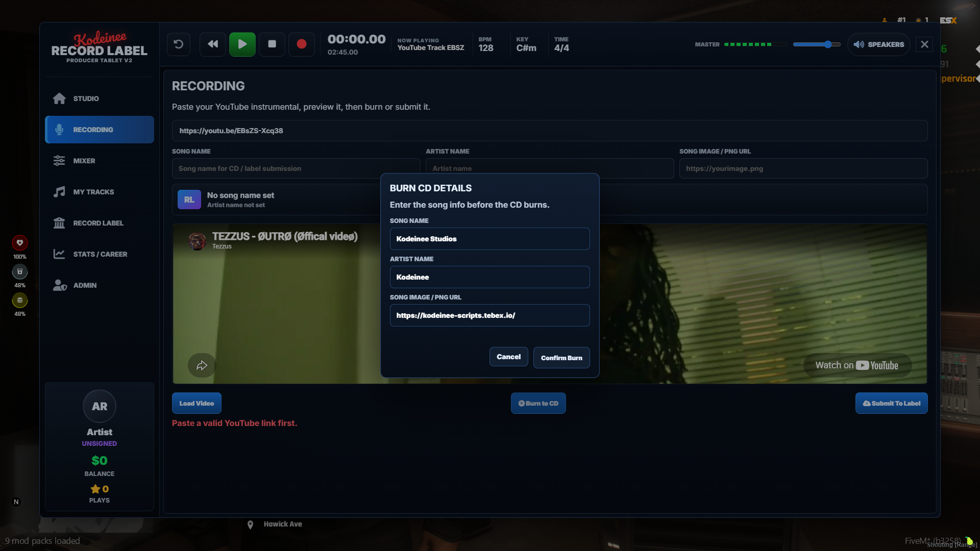This screenshot has height=551, width=980.
Task: Click the plays star icon
Action: coord(95,489)
